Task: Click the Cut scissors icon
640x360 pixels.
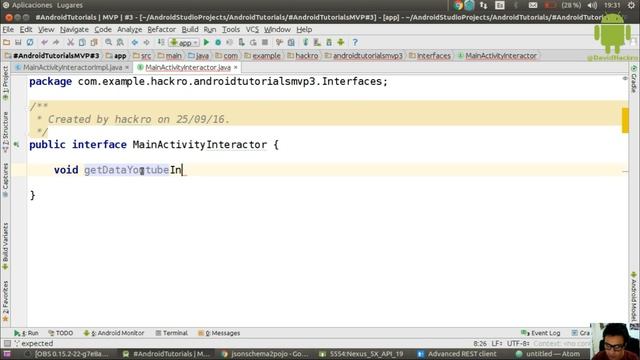Action: point(70,42)
